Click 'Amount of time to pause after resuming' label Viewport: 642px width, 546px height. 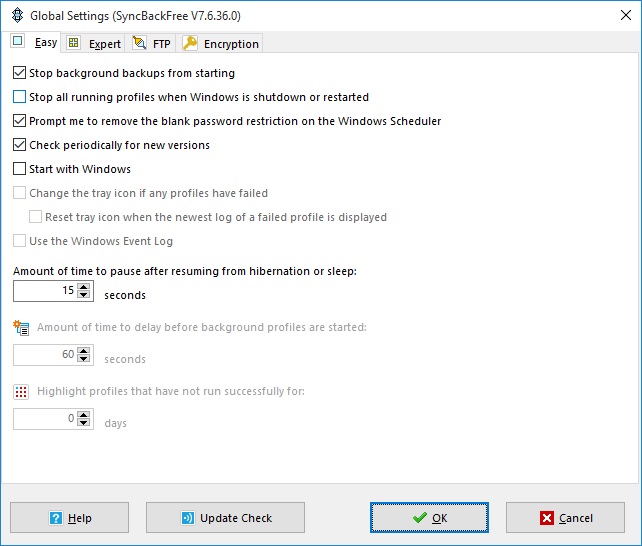point(185,271)
